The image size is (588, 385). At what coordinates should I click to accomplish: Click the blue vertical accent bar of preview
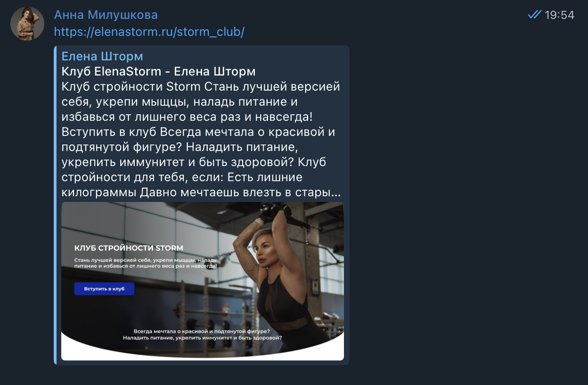pos(55,205)
